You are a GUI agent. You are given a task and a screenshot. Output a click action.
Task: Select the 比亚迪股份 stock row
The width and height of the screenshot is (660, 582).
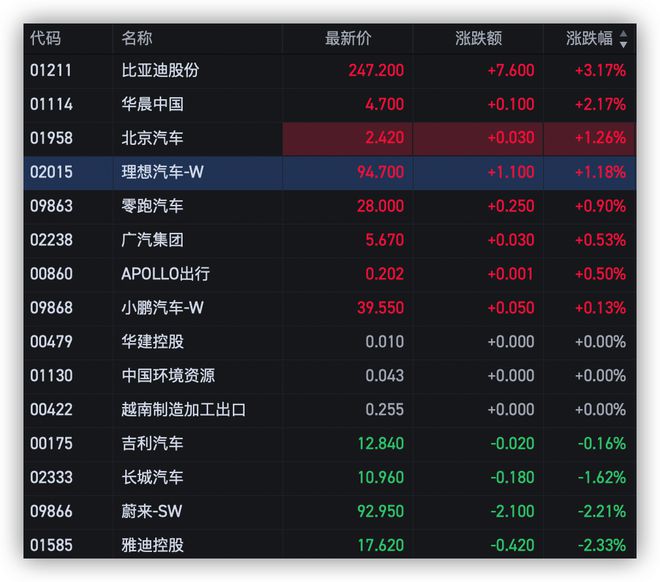(x=330, y=70)
